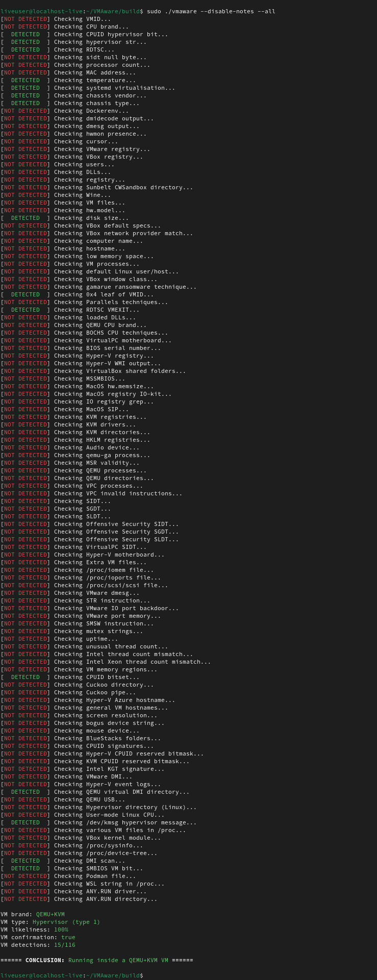Screen dimensions: 377x980
Task: Click the 'Checking SMBIOS VM bit...' line
Action: (x=98, y=868)
